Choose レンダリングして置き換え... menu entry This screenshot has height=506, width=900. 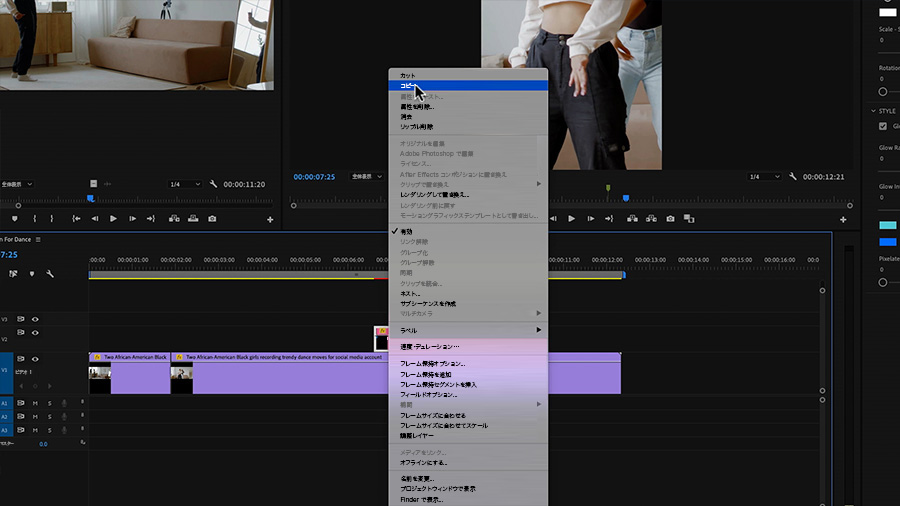[468, 195]
